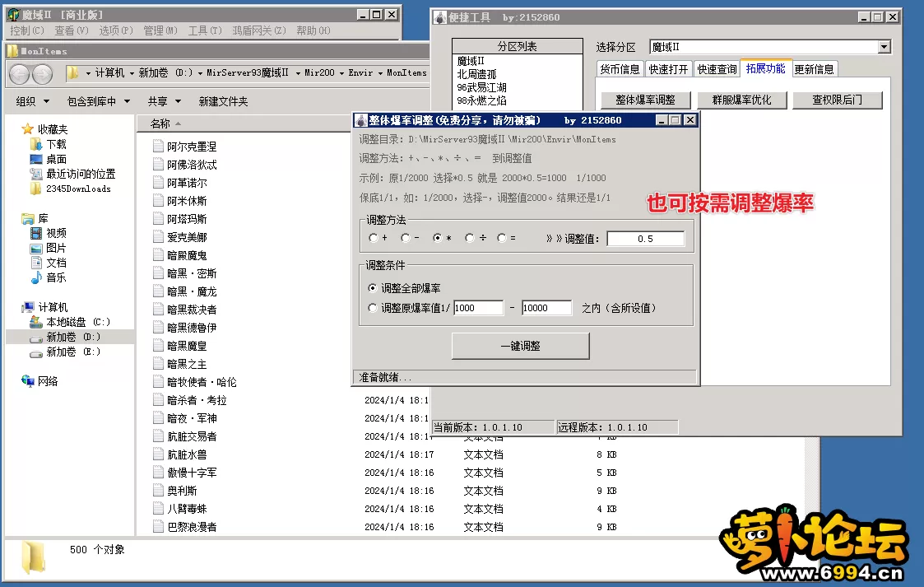Select the * adjustment method radio
Image resolution: width=924 pixels, height=587 pixels.
437,237
